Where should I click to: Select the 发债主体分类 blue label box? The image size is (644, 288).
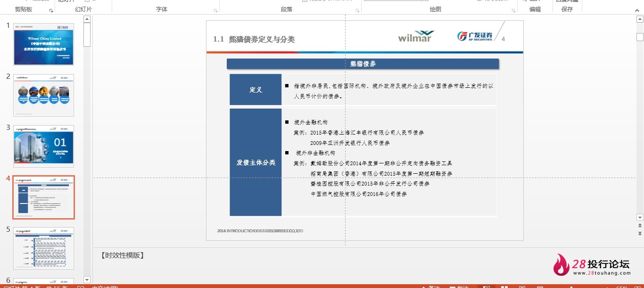[256, 162]
